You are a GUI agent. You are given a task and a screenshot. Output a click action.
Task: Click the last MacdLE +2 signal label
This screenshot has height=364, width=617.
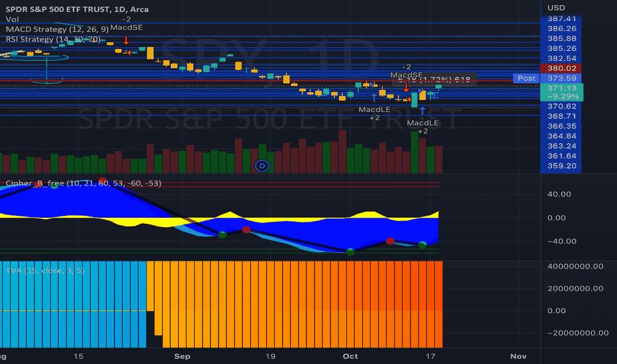tap(422, 126)
